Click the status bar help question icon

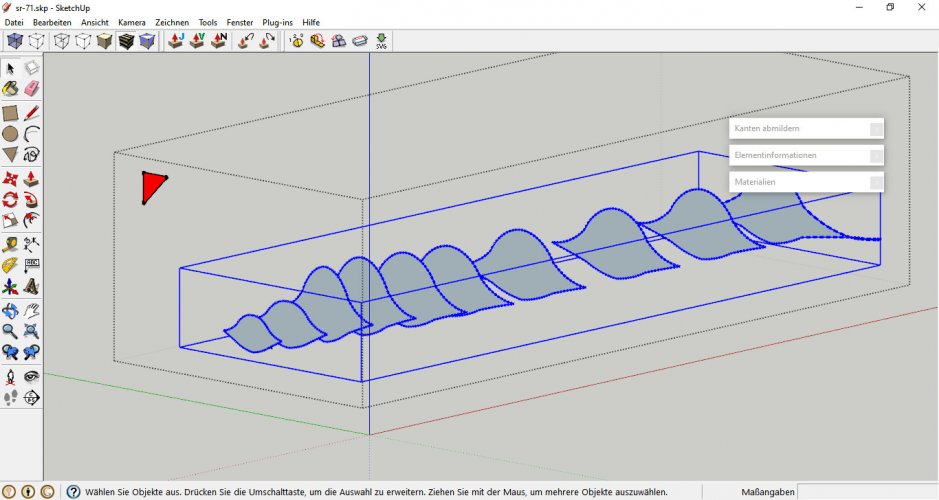(x=73, y=492)
